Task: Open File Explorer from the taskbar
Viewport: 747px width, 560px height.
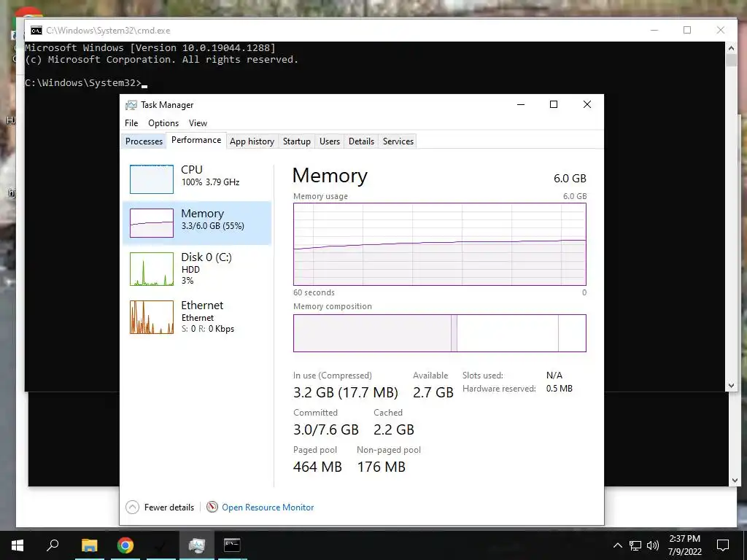Action: point(89,545)
